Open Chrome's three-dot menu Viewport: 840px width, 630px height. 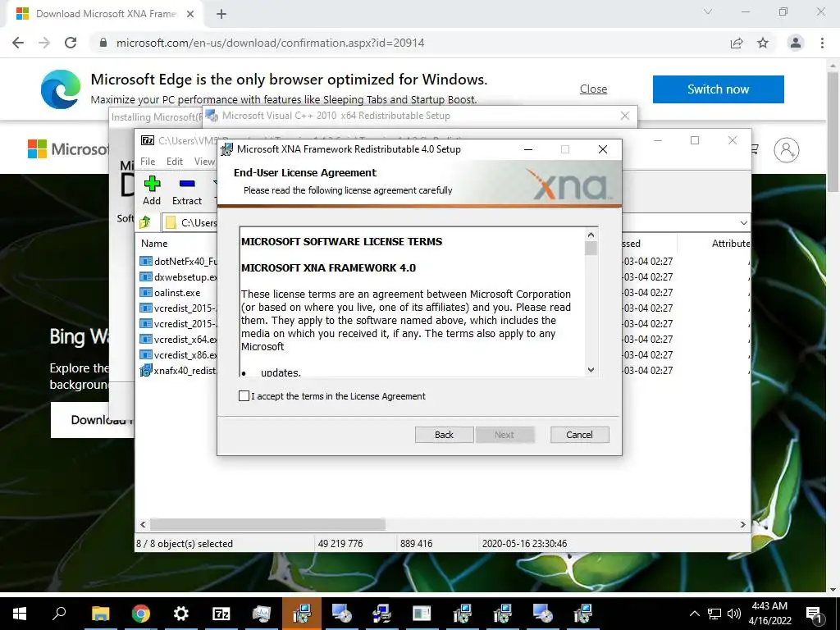pyautogui.click(x=822, y=43)
